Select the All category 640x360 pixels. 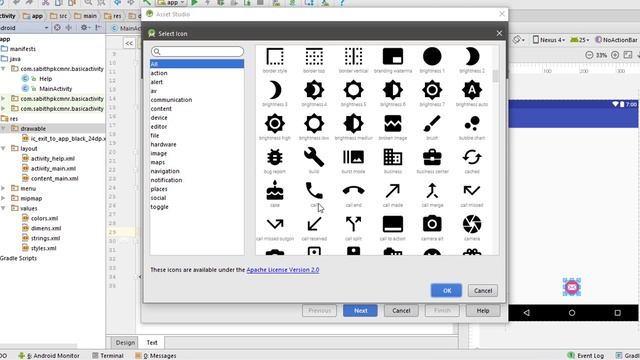point(197,64)
